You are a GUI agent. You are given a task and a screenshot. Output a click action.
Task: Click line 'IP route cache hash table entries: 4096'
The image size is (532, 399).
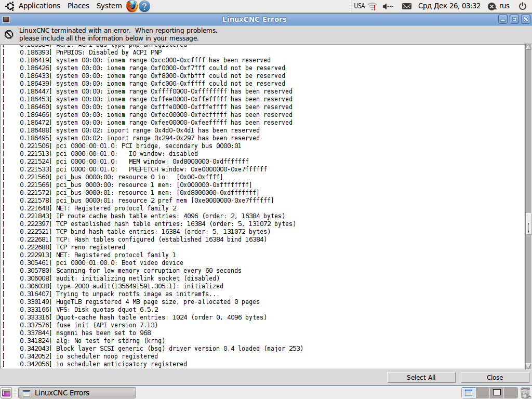(127, 216)
